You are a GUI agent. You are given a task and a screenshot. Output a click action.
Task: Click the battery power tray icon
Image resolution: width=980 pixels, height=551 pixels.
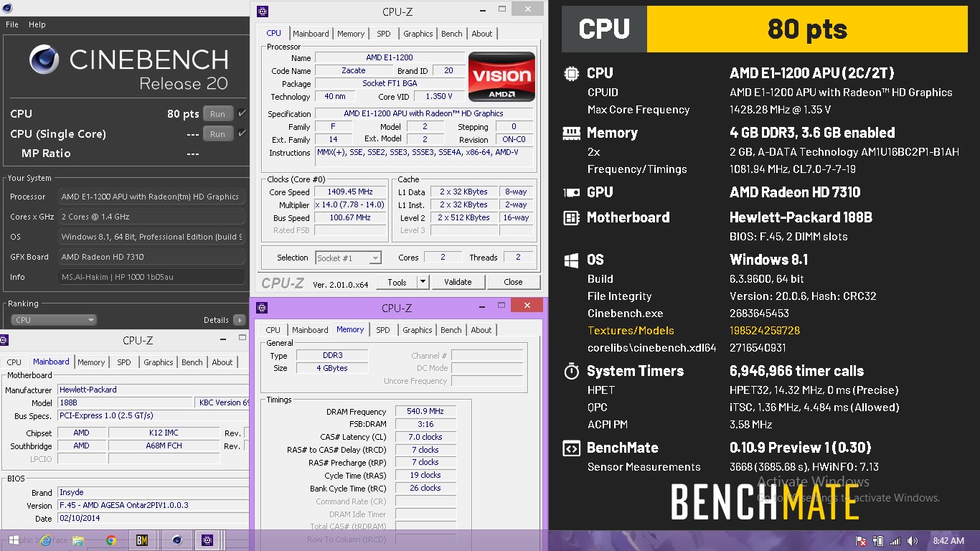[878, 541]
